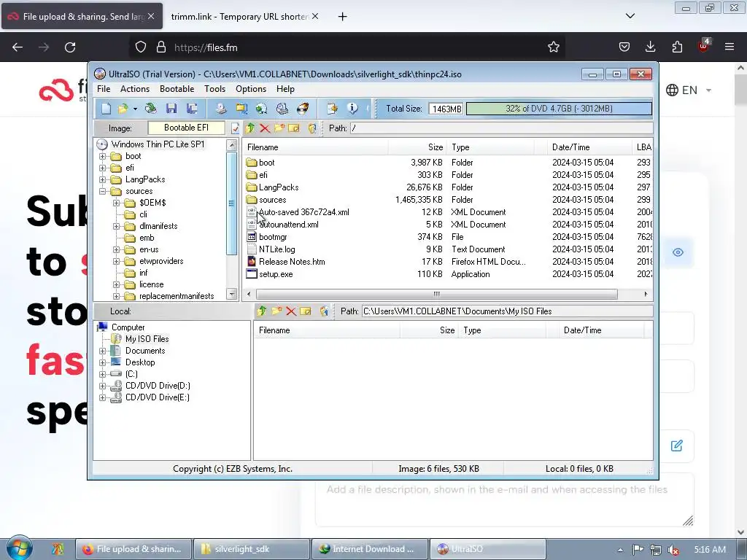Open the Help menu in UltraISO
The width and height of the screenshot is (747, 560).
285,89
